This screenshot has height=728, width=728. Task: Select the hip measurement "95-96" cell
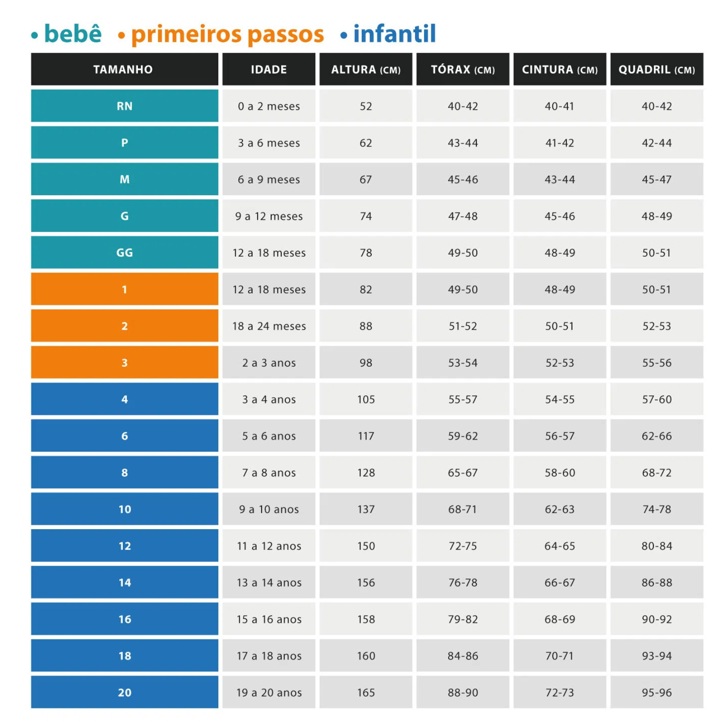click(x=656, y=692)
